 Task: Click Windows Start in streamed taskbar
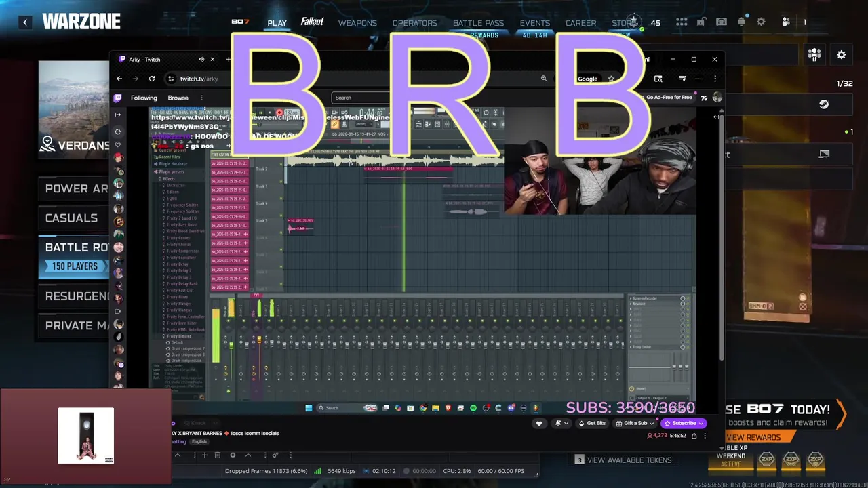[x=309, y=408]
